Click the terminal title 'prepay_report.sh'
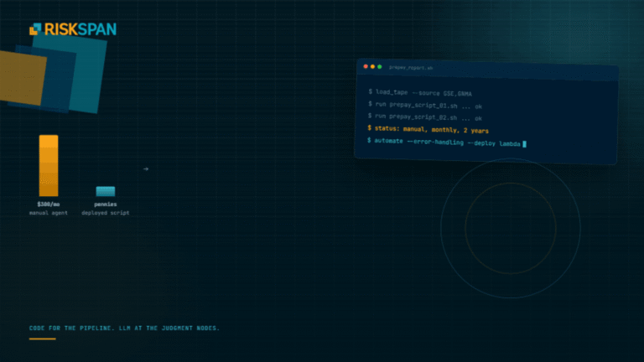The width and height of the screenshot is (644, 362). pyautogui.click(x=411, y=68)
